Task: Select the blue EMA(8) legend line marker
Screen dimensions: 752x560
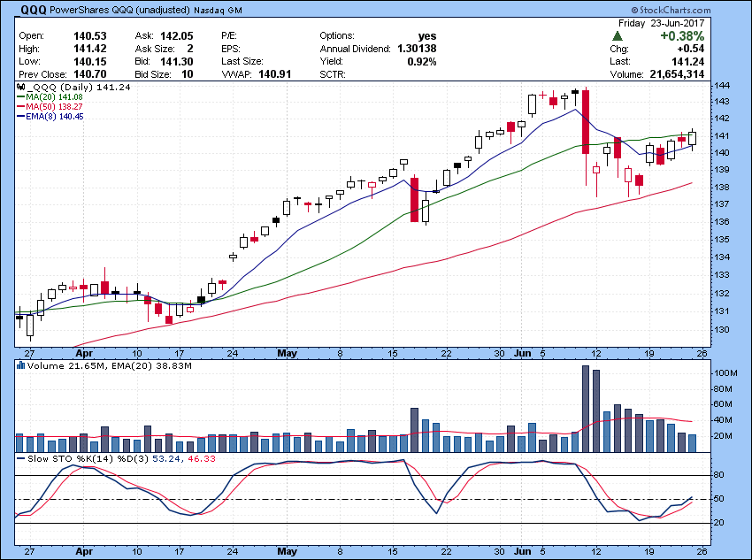Action: point(20,117)
